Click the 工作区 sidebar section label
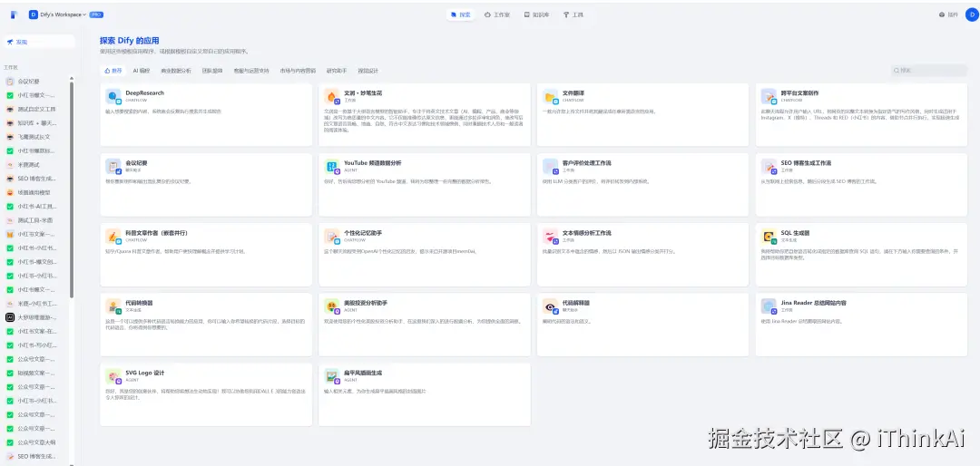980x466 pixels. (x=11, y=67)
